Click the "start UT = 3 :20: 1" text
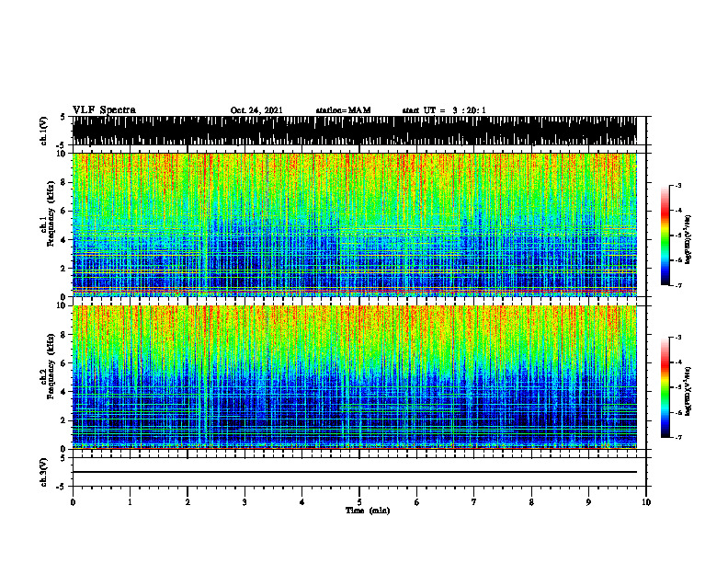Image resolution: width=728 pixels, height=563 pixels. point(444,110)
